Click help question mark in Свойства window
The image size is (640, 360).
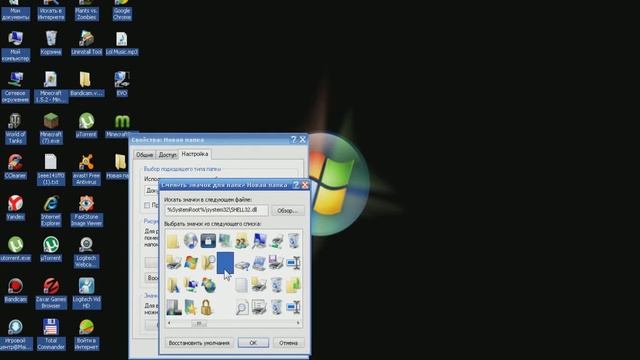[x=293, y=140]
